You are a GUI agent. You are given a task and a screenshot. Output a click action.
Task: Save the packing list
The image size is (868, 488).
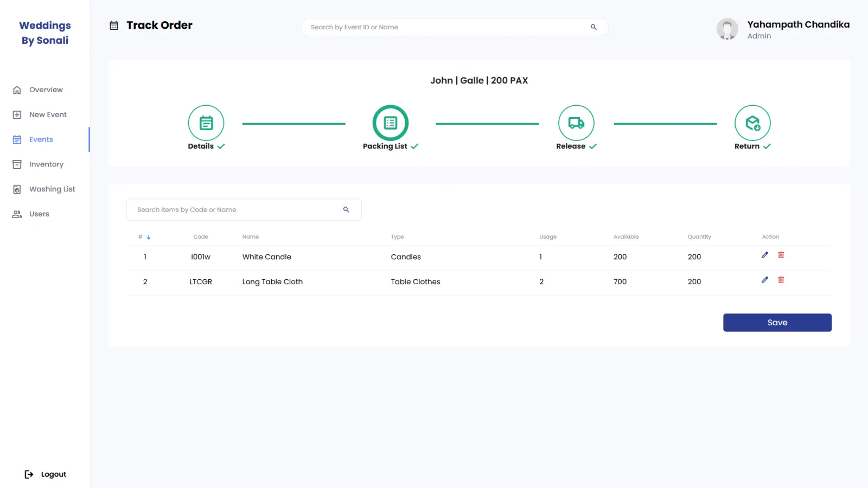[777, 323]
